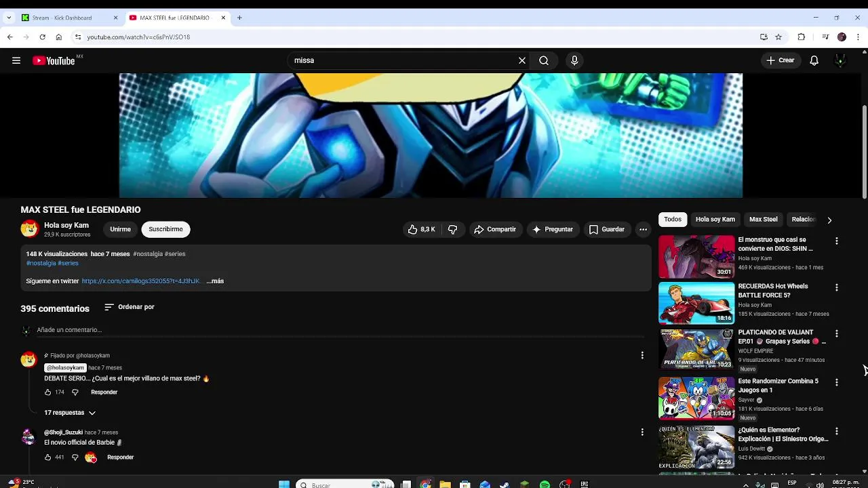The width and height of the screenshot is (868, 488).
Task: Open the Windows Start menu
Action: 284,484
